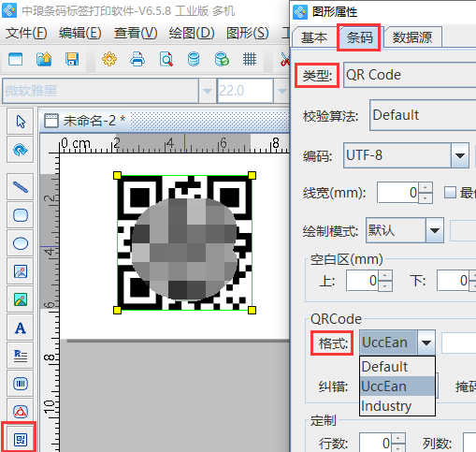476x452 pixels.
Task: Open the 绘图(D) menu
Action: pyautogui.click(x=192, y=33)
